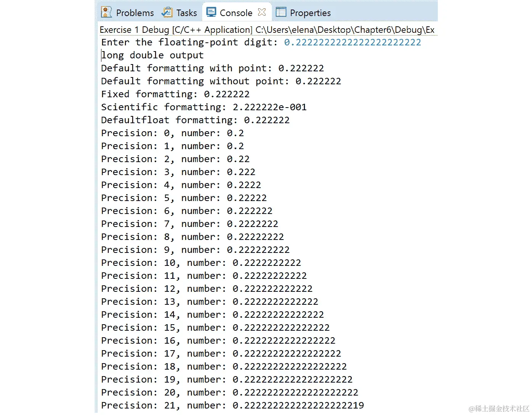Open the Tasks tab
This screenshot has height=415, width=532.
click(x=179, y=13)
